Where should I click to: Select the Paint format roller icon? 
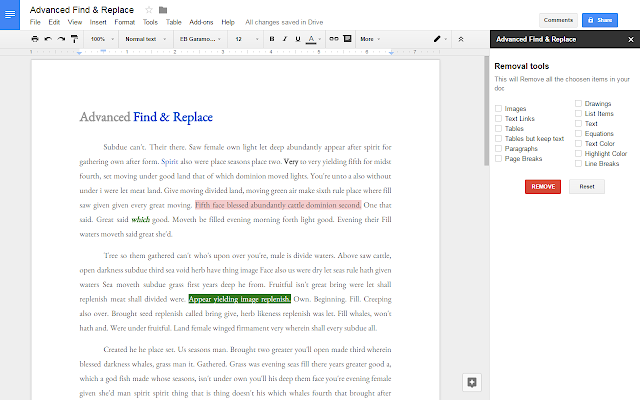tap(75, 39)
